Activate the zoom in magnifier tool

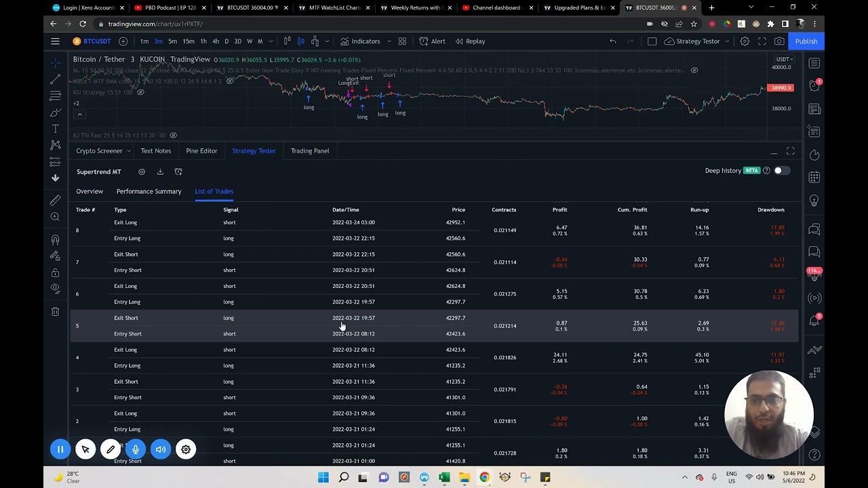pyautogui.click(x=55, y=217)
